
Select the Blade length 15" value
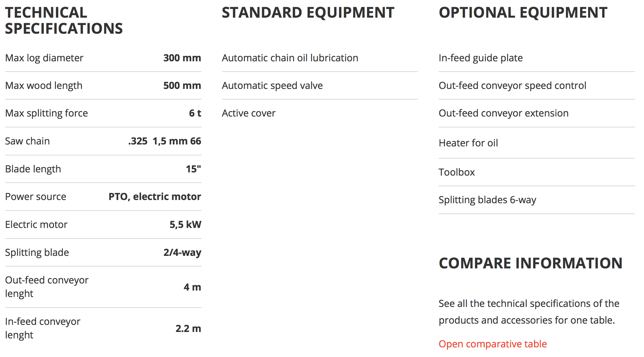(x=193, y=169)
